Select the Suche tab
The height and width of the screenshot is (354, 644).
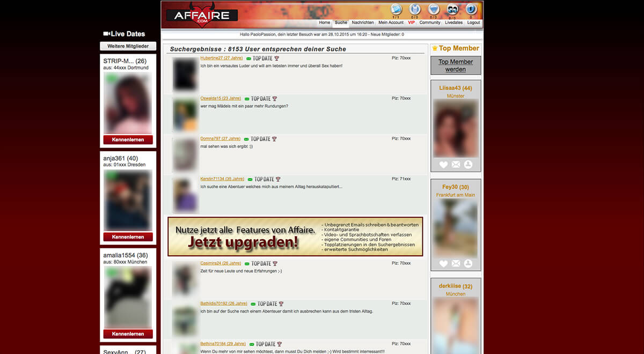(x=341, y=23)
